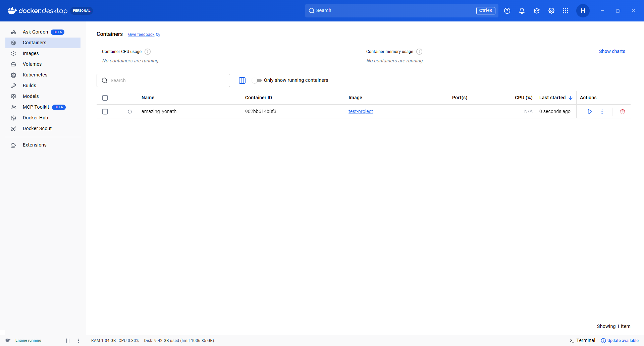Open the apps grid menu in header

pyautogui.click(x=566, y=11)
